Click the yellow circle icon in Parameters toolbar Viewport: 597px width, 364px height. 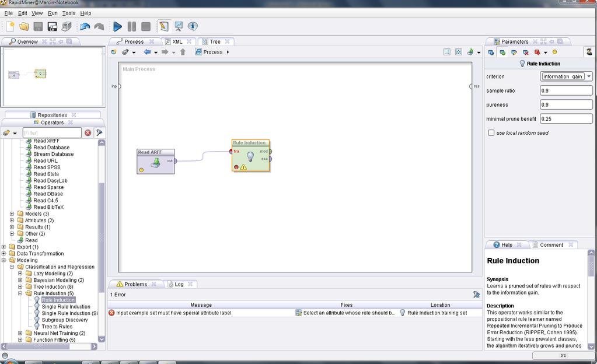tap(555, 52)
